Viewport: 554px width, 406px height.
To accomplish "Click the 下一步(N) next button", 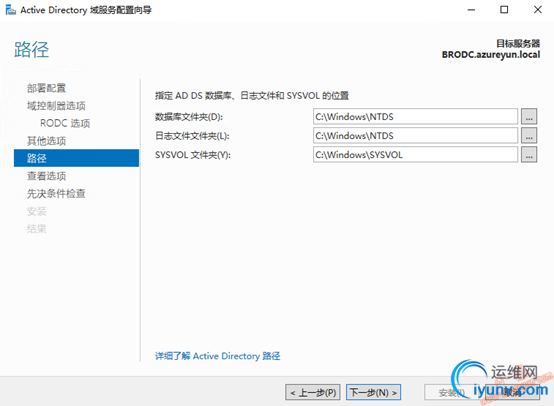I will click(373, 392).
